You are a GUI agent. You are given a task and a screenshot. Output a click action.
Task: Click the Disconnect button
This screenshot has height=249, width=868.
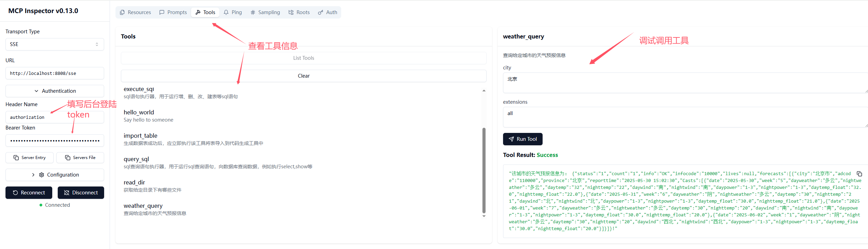tap(81, 193)
